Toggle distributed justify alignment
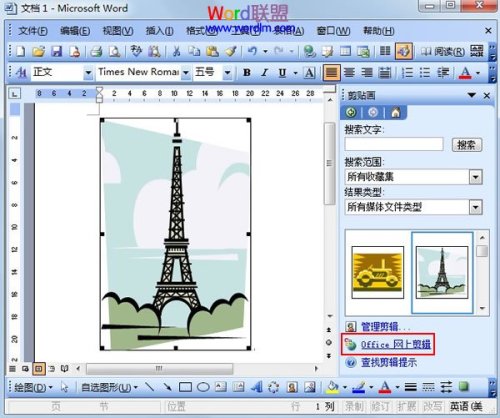Image resolution: width=500 pixels, height=418 pixels. (385, 72)
